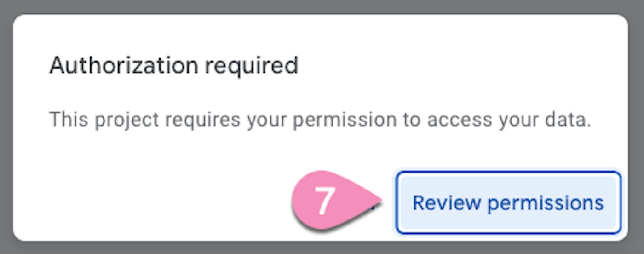Click the word "Authorization" in the title
This screenshot has width=644, height=254.
[123, 65]
